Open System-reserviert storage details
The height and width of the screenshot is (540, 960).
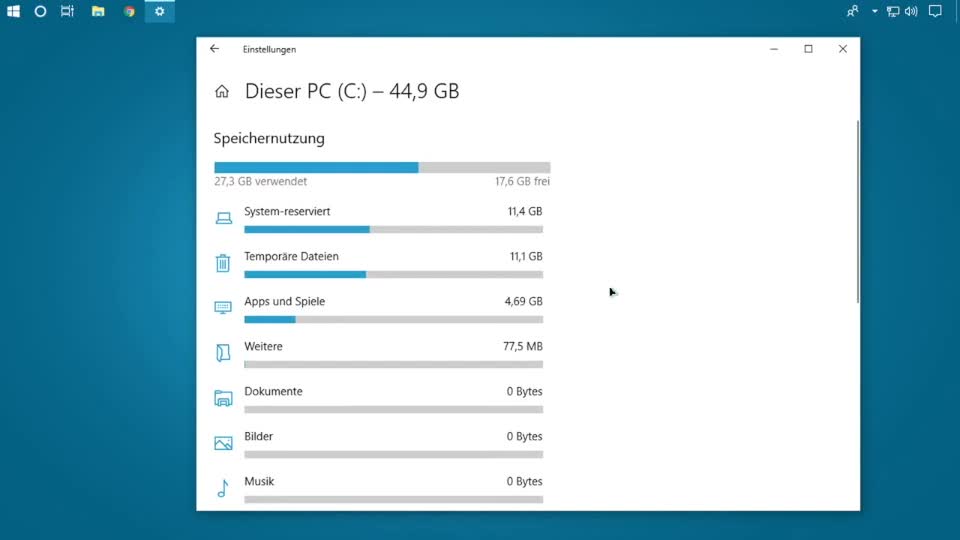tap(378, 219)
